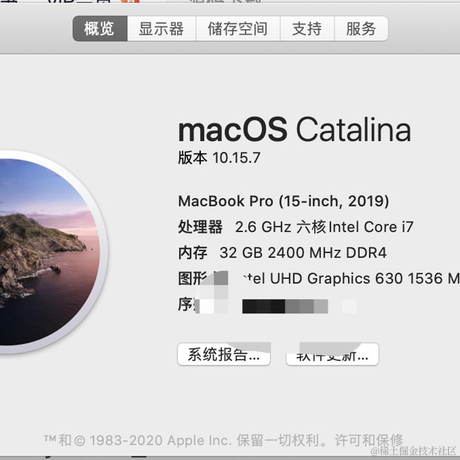The width and height of the screenshot is (460, 460).
Task: Open the 显示器 tab
Action: pyautogui.click(x=162, y=29)
